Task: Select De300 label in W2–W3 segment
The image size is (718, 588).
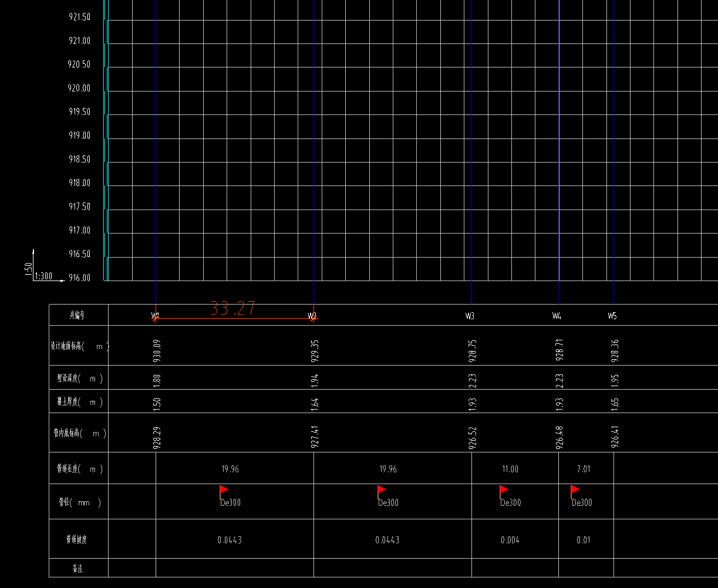Action: point(388,502)
